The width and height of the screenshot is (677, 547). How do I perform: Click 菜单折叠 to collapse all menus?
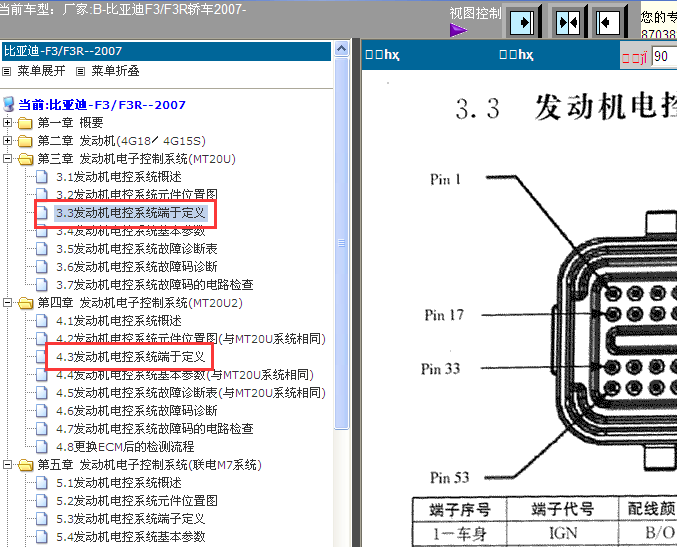pyautogui.click(x=115, y=71)
